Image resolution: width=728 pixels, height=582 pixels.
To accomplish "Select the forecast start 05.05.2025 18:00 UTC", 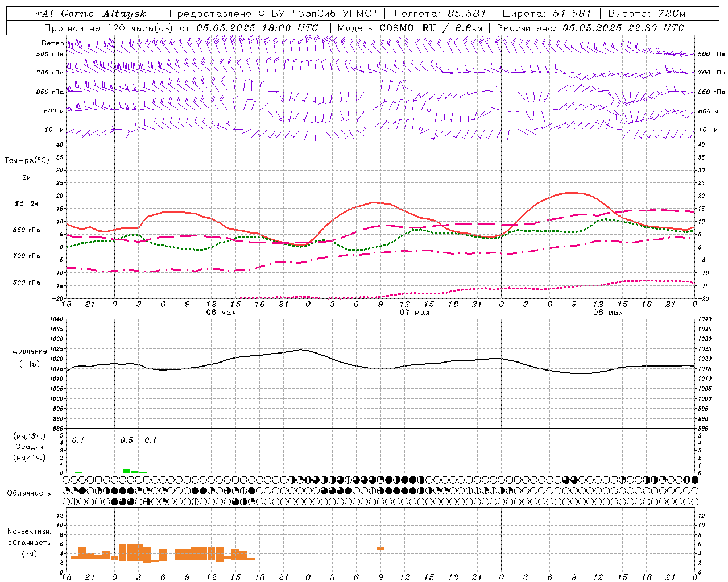I will coord(257,28).
